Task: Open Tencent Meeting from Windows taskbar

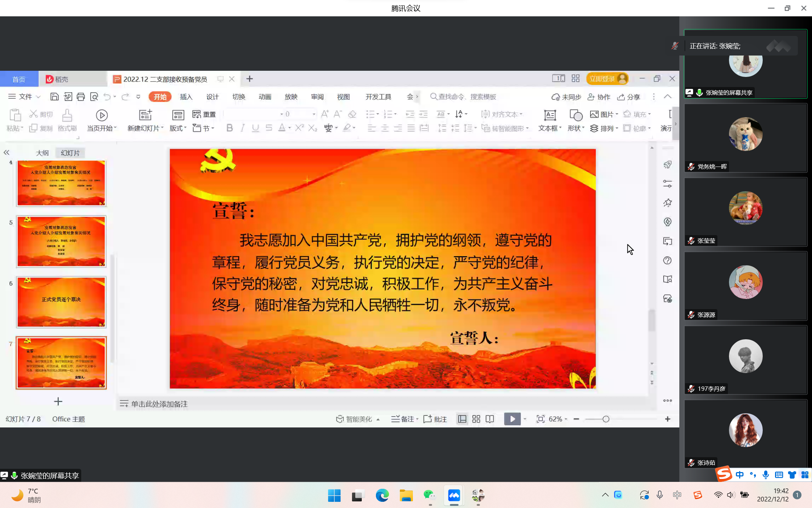Action: pyautogui.click(x=454, y=495)
